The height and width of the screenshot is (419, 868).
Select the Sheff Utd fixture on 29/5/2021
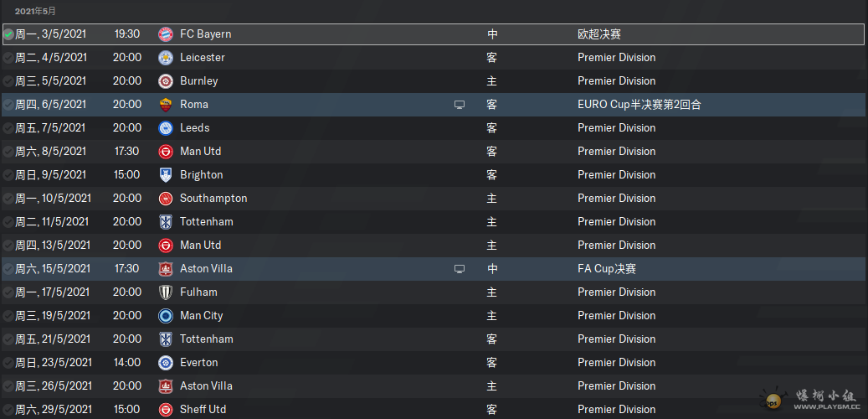pyautogui.click(x=203, y=410)
